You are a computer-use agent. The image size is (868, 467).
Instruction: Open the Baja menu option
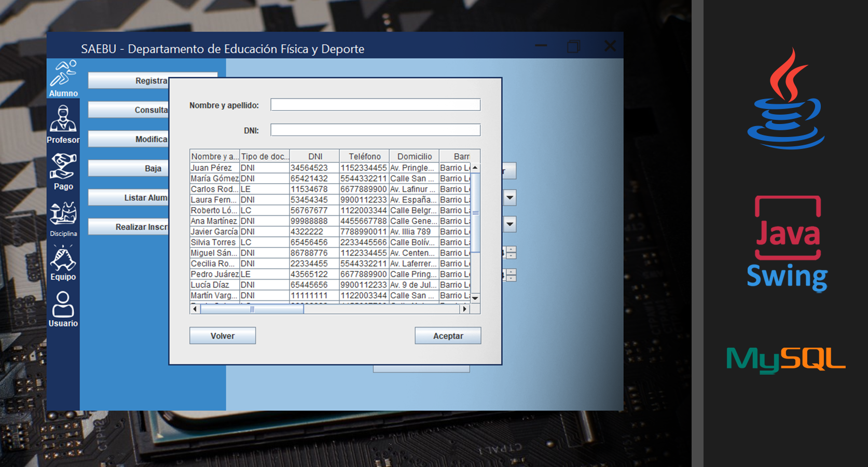129,168
